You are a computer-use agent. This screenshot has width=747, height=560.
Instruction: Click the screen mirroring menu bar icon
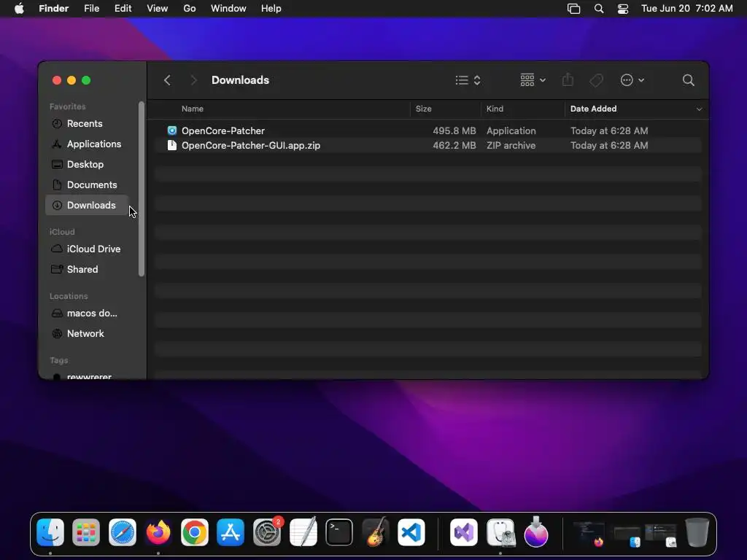[x=573, y=9]
